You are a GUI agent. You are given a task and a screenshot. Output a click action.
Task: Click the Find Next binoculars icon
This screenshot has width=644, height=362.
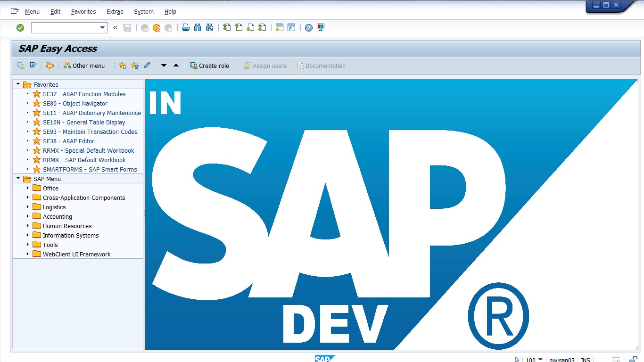click(x=209, y=28)
